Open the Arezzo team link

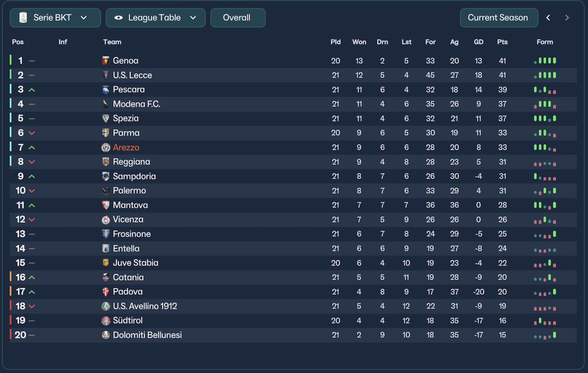tap(126, 147)
